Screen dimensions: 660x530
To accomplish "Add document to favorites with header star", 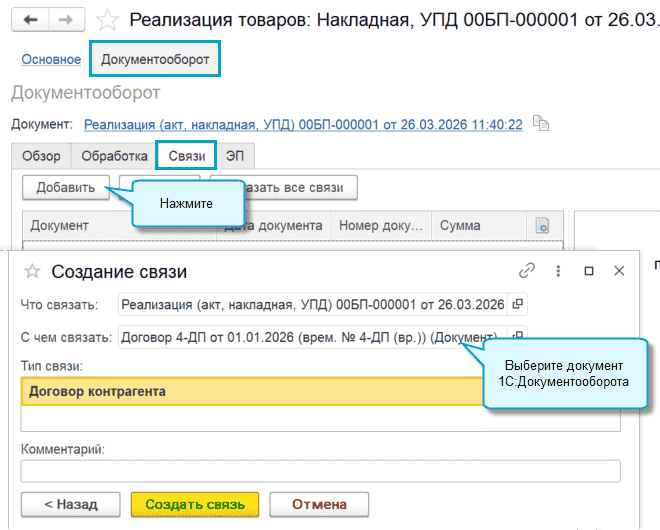I will (x=107, y=20).
